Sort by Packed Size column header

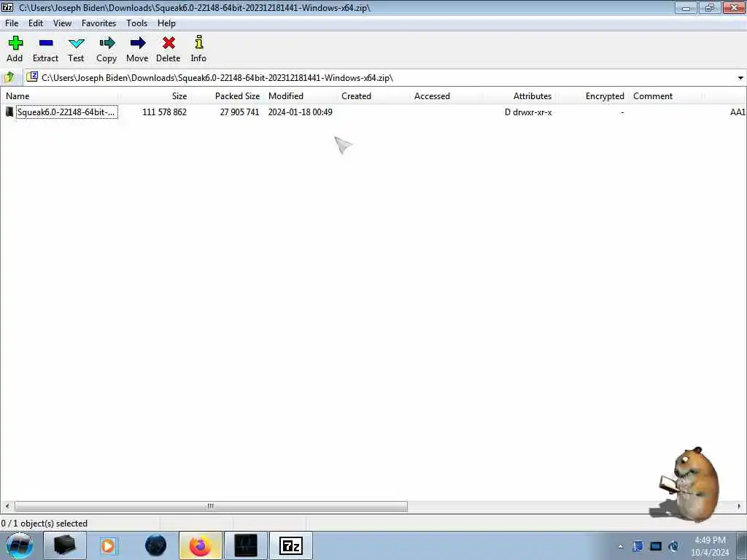(x=228, y=96)
